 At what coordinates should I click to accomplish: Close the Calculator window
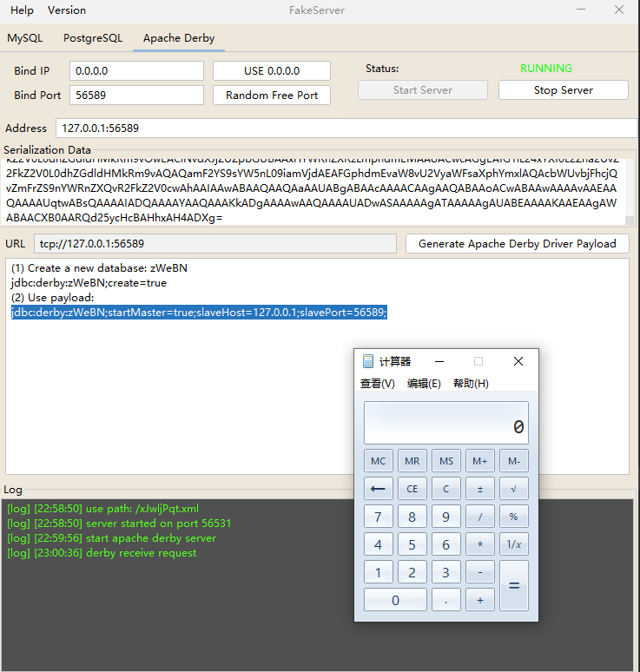tap(518, 361)
